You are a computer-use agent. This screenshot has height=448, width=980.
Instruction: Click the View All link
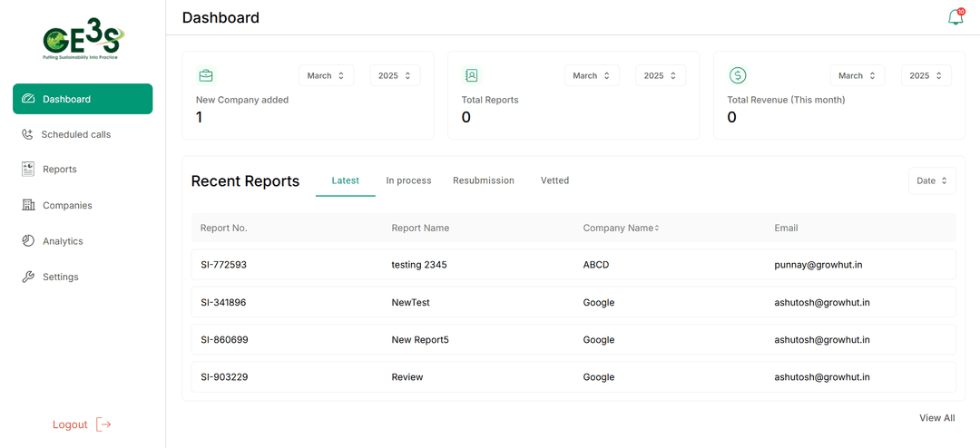pos(936,418)
